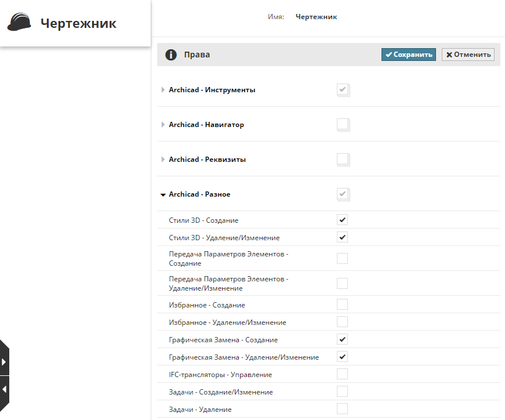Click the hard hat role icon
Screen dimensions: 505x420
pos(19,23)
